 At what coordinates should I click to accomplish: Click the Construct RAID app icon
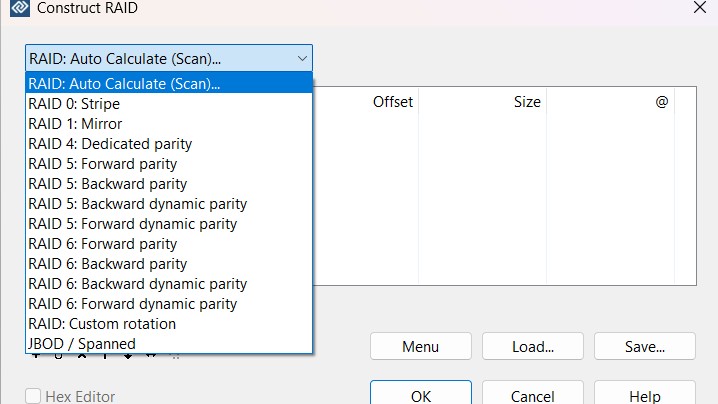(x=18, y=9)
